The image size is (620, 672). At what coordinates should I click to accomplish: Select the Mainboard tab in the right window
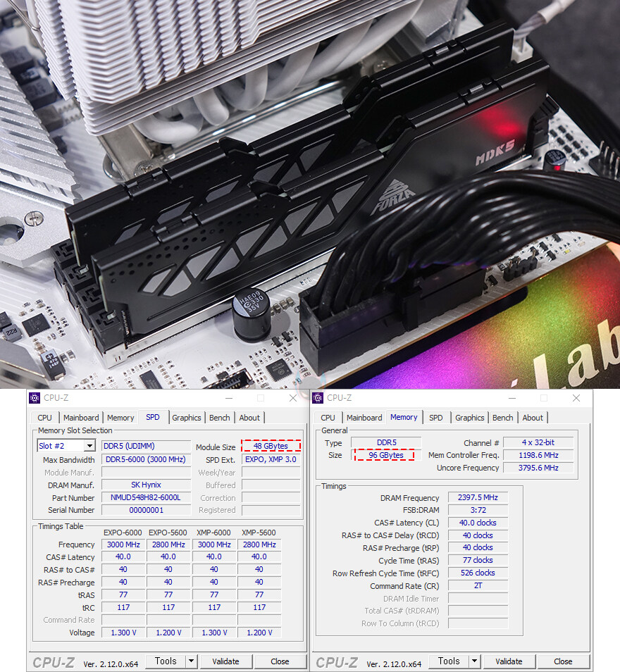[364, 417]
